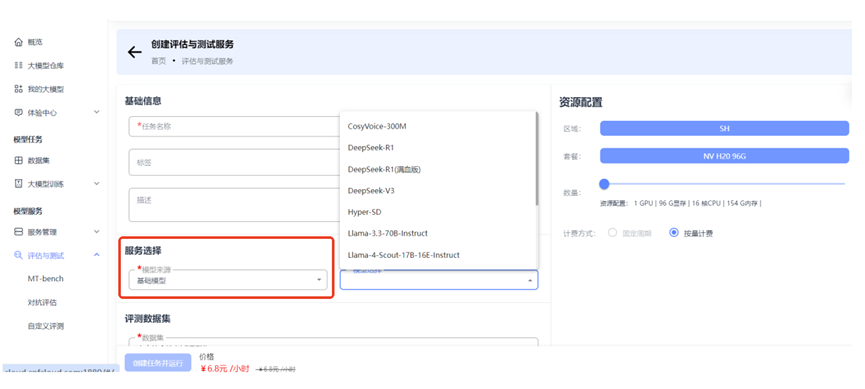Image resolution: width=865 pixels, height=389 pixels.
Task: Click the 大模型训练 icon
Action: tap(19, 184)
